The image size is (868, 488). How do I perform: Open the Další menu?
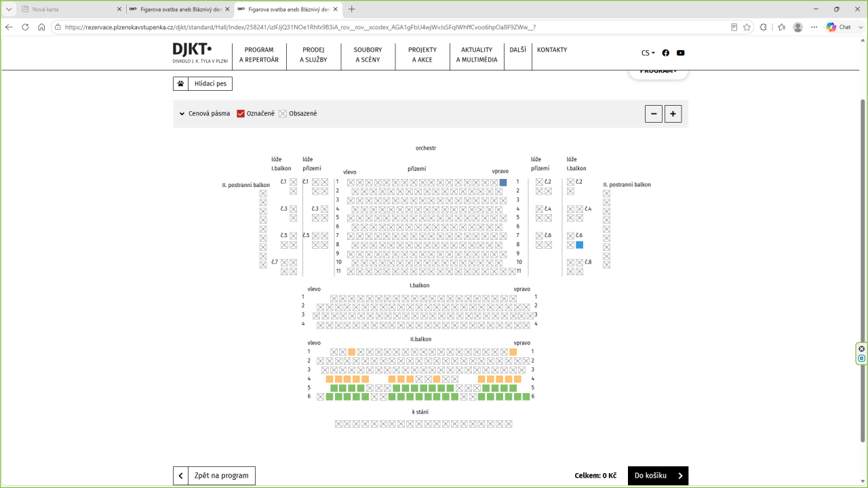point(517,49)
